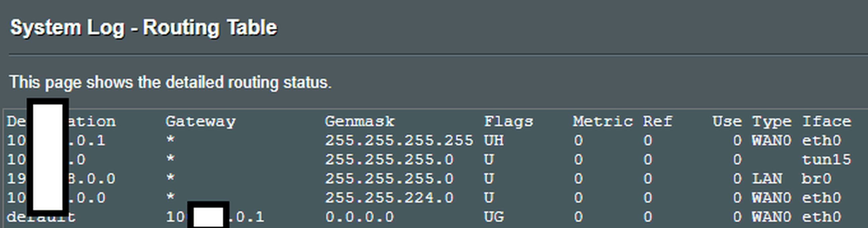Click the br0 interface entry

816,179
